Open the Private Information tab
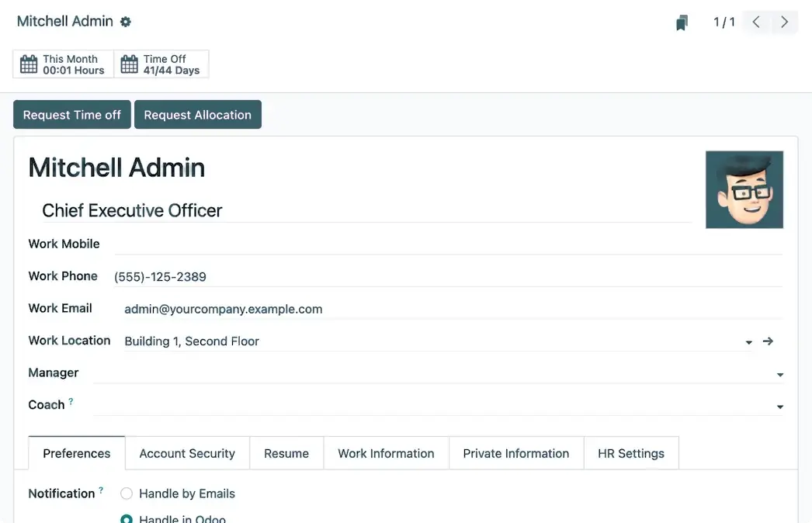The height and width of the screenshot is (523, 812). tap(515, 454)
